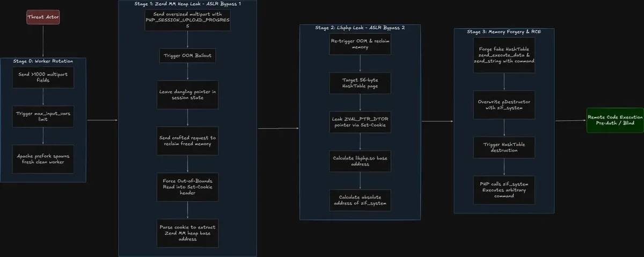Click 'Target 56-byte HashTable page' box
Image resolution: width=644 pixels, height=257 pixels.
click(360, 82)
